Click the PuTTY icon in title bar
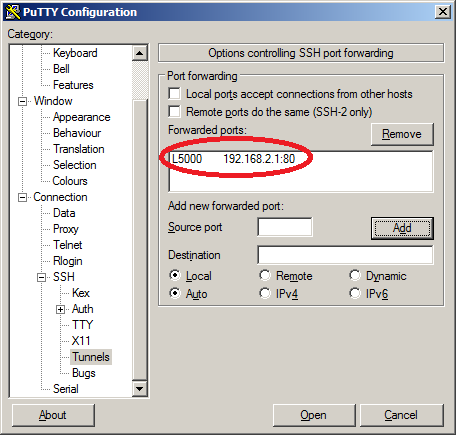 point(13,12)
